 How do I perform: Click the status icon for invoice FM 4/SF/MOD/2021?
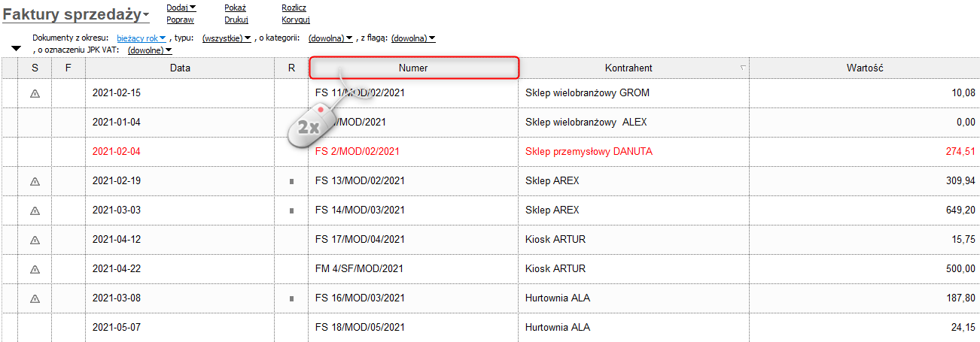tap(35, 269)
